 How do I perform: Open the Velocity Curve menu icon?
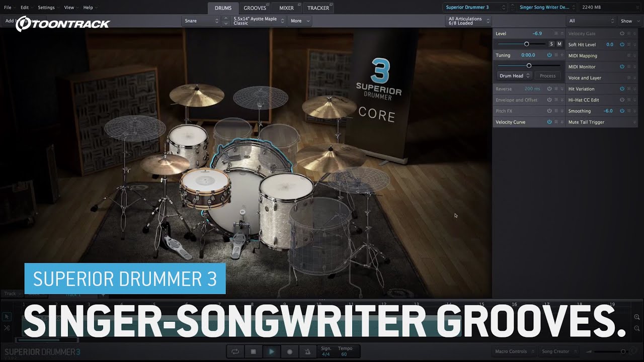click(x=556, y=122)
